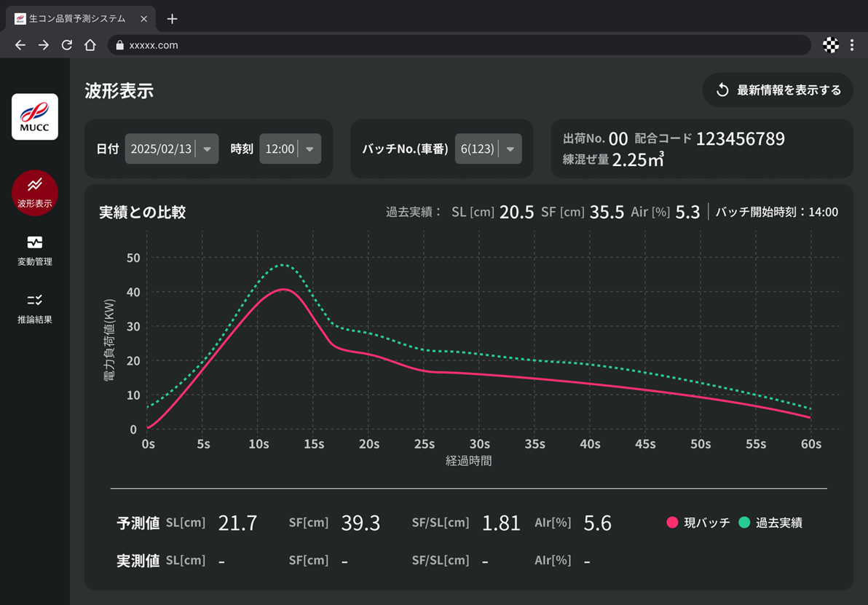Select the 生コン品質予測システム browser tab
This screenshot has height=605, width=868.
coord(76,19)
